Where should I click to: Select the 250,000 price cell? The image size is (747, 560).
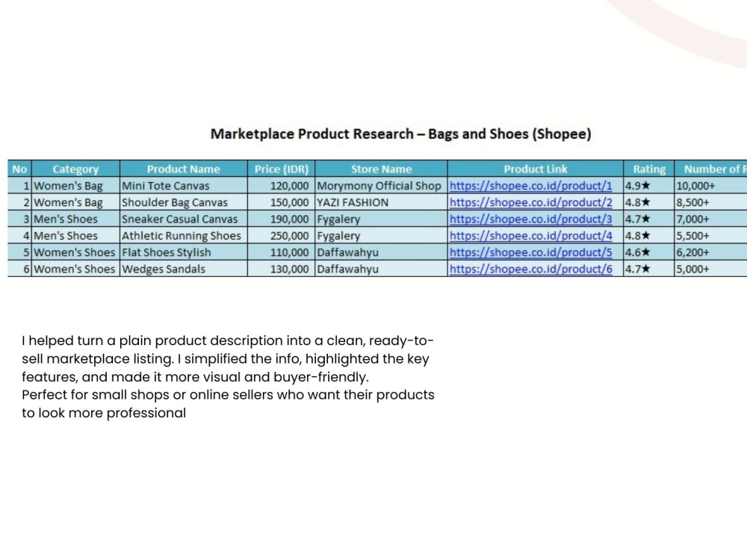[281, 236]
